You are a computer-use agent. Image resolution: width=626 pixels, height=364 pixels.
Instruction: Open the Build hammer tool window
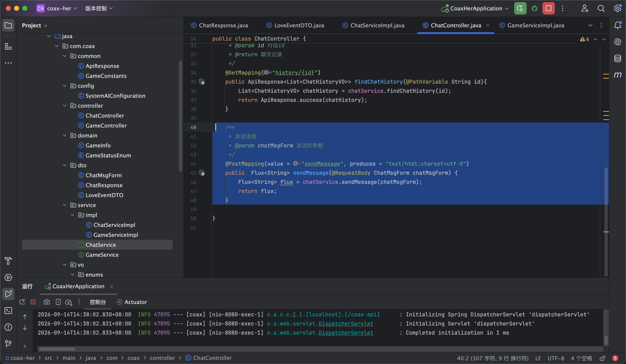point(8,261)
